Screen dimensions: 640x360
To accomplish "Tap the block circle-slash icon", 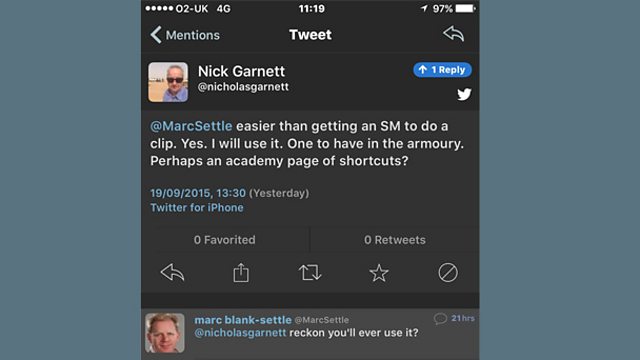I will (x=448, y=273).
